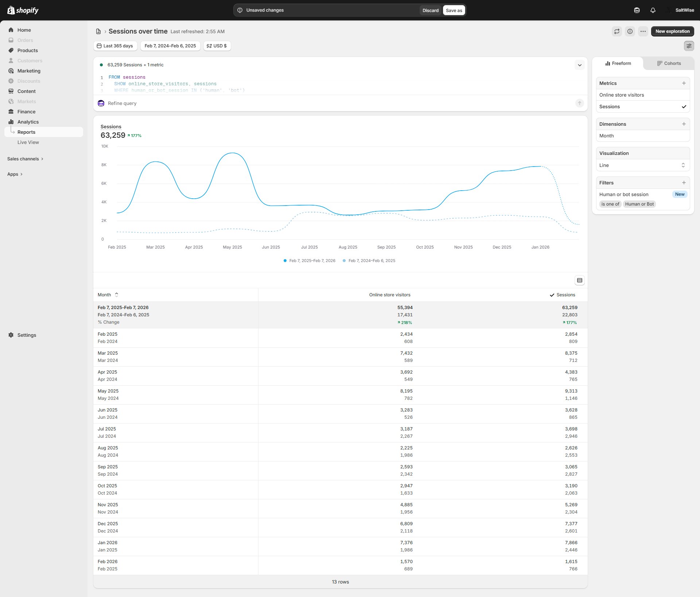The image size is (700, 597).
Task: Collapse the query editor chevron
Action: (x=579, y=65)
